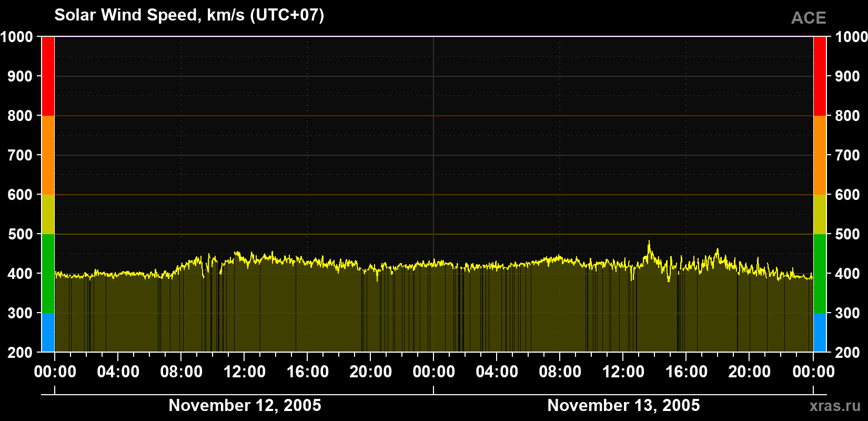868x421 pixels.
Task: Click the ACE spacecraft label
Action: click(x=809, y=18)
